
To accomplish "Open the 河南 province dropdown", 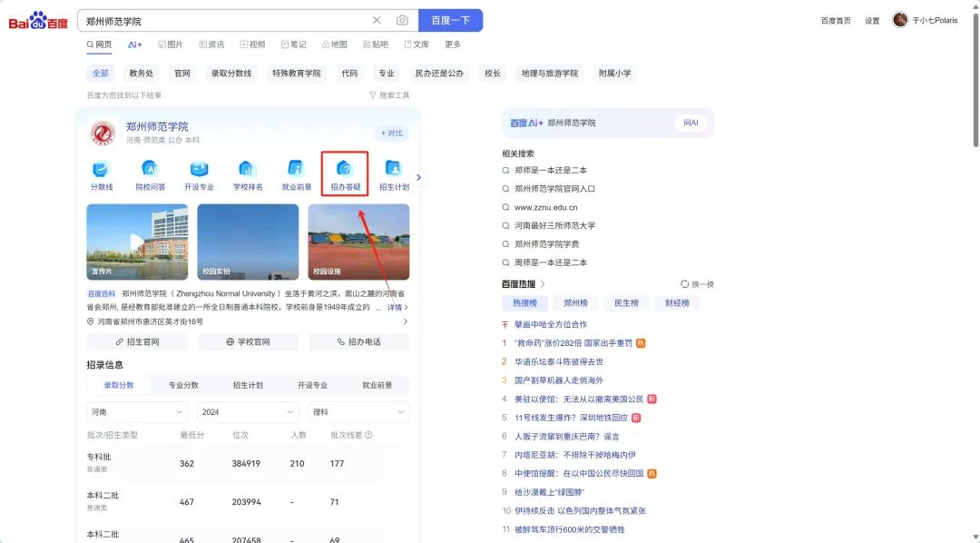I will [137, 412].
